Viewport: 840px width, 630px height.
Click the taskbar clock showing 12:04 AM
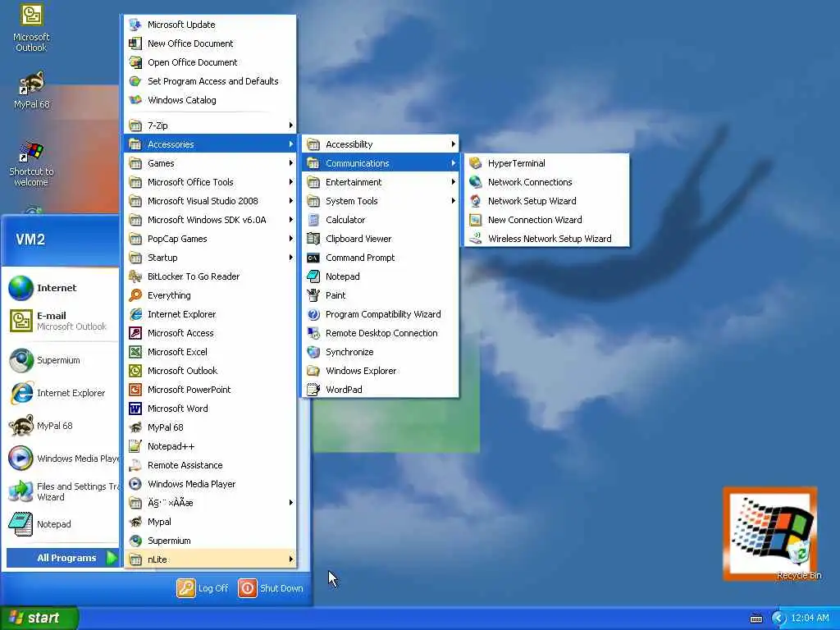[810, 619]
